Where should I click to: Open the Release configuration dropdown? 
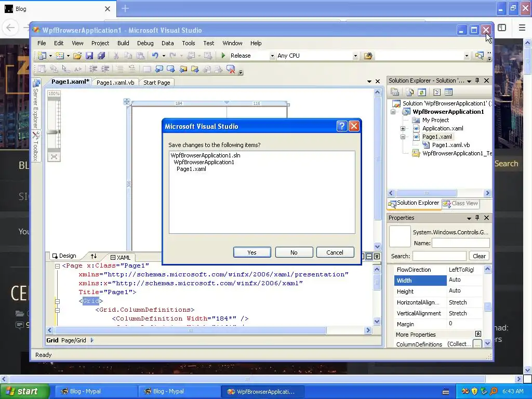[272, 56]
